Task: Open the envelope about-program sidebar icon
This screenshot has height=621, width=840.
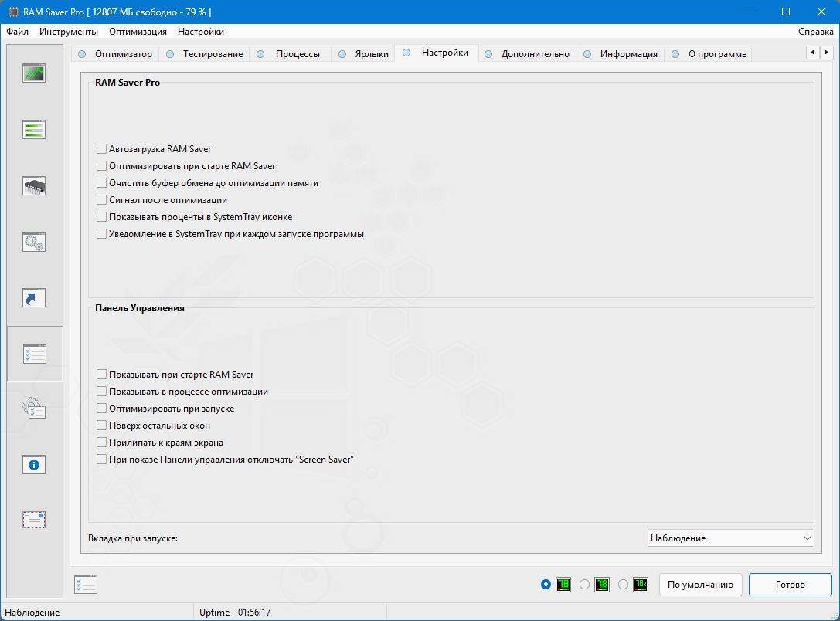Action: tap(34, 519)
